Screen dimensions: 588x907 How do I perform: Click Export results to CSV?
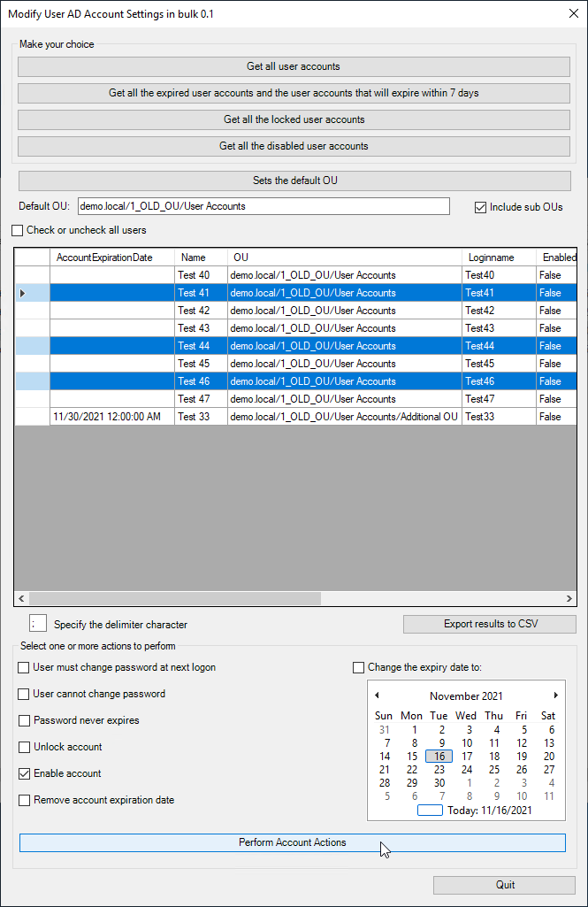[489, 624]
